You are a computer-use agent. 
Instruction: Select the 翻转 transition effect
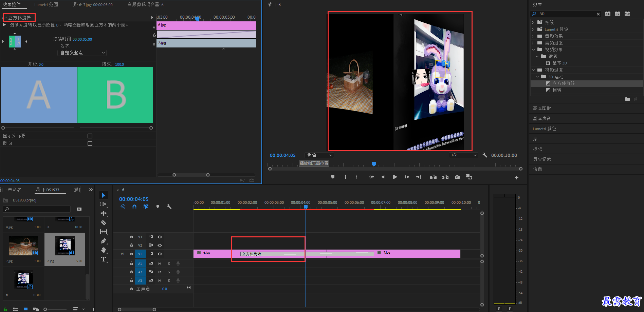tap(556, 90)
